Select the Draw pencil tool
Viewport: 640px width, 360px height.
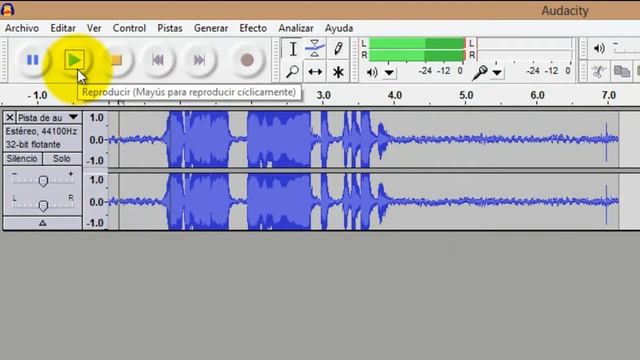[338, 49]
